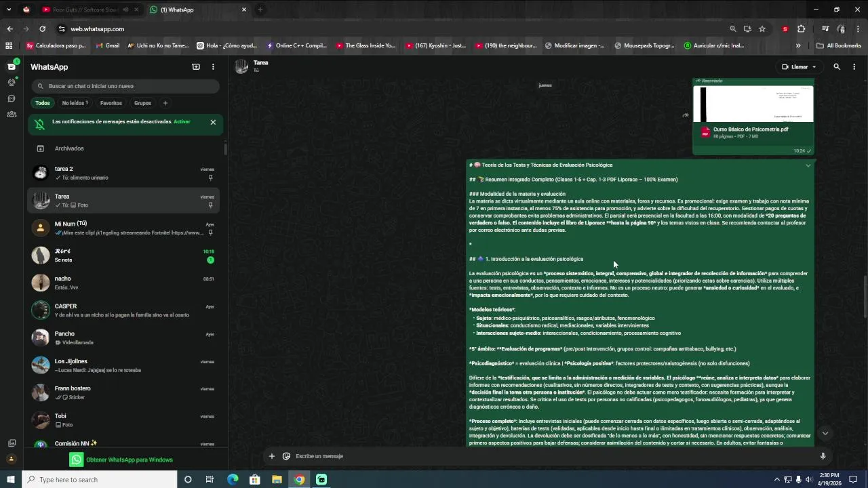Screen dimensions: 868x488
Task: Open the tarea 2 chat
Action: 125,173
